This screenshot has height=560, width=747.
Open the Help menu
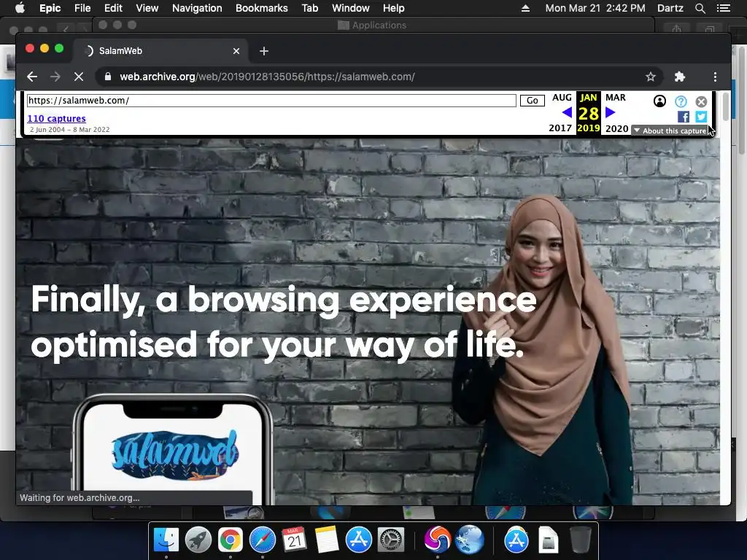[393, 8]
